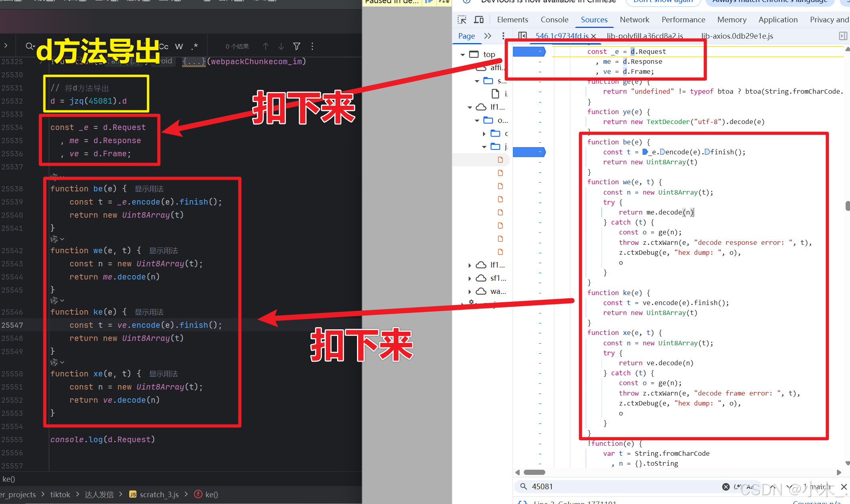Click the hide navigator sidebar icon
The height and width of the screenshot is (504, 850).
click(523, 36)
